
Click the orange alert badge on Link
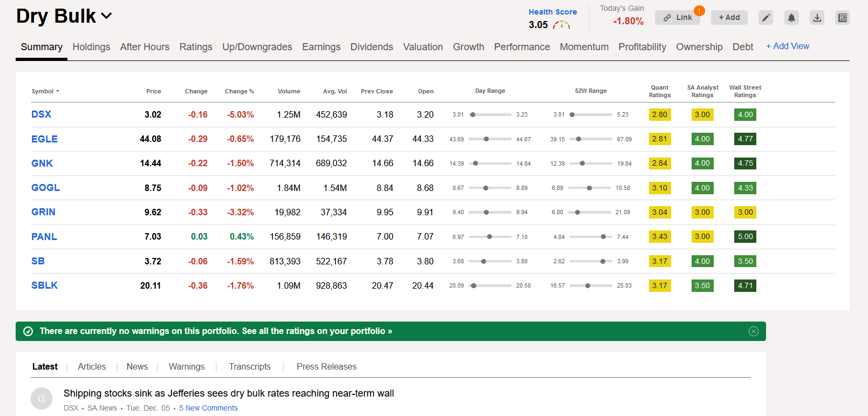pos(699,11)
